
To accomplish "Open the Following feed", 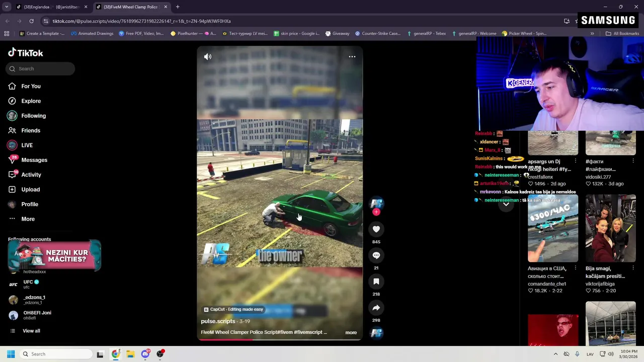I will (33, 116).
